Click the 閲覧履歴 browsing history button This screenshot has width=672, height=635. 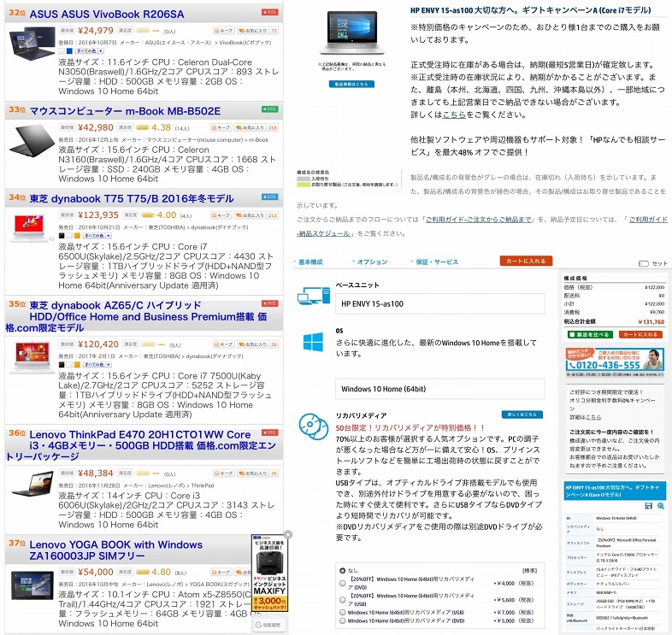[x=269, y=625]
